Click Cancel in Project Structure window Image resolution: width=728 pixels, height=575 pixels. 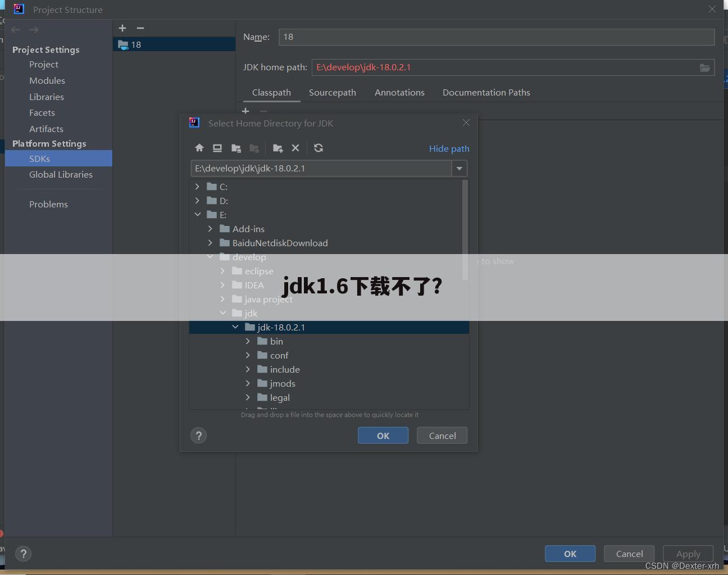click(x=629, y=554)
